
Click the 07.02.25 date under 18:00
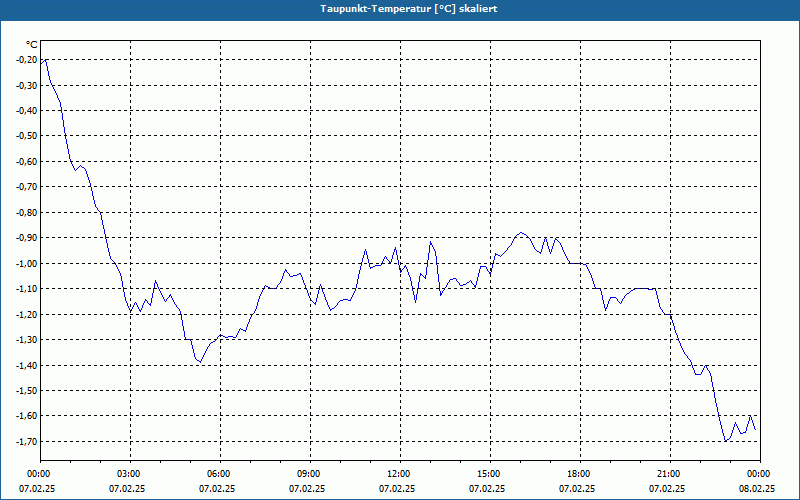coord(577,488)
